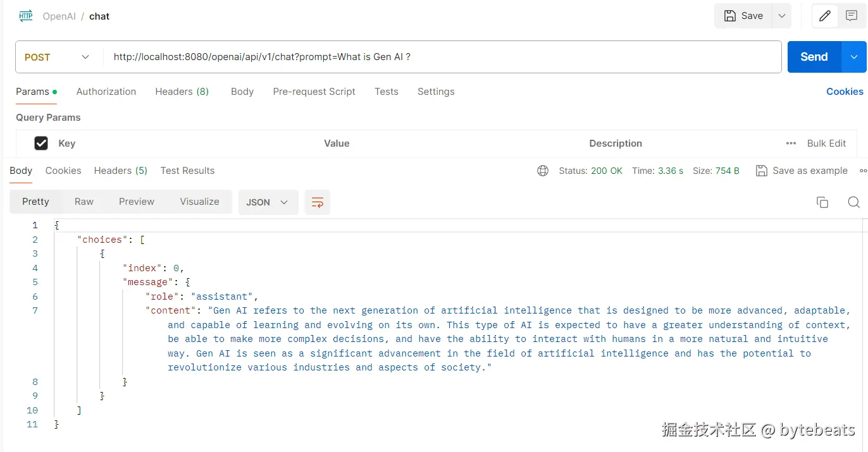Open the response Headers (5) tab
Screen dimensions: 868x452
(121, 171)
